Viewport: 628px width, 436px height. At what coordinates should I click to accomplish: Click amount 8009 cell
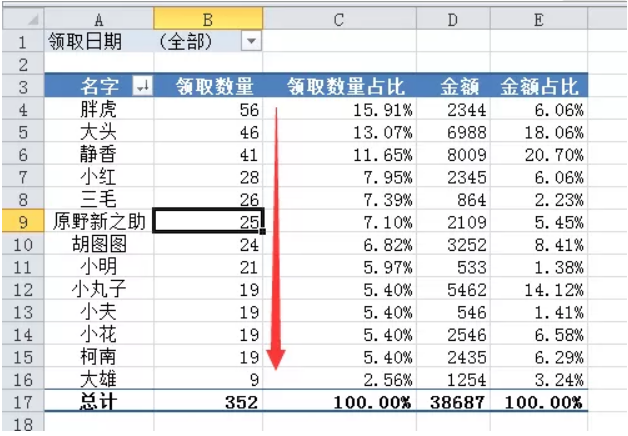453,154
